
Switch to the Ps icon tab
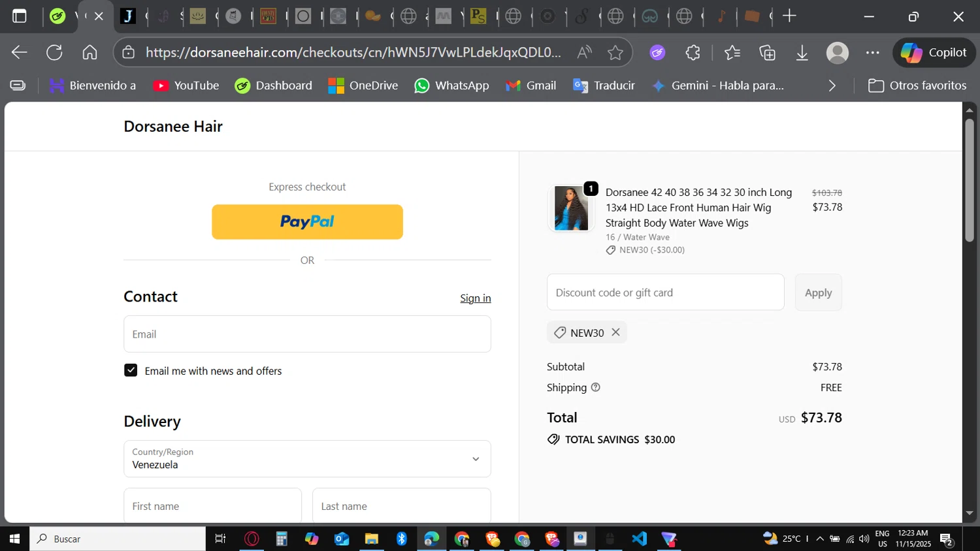[478, 16]
